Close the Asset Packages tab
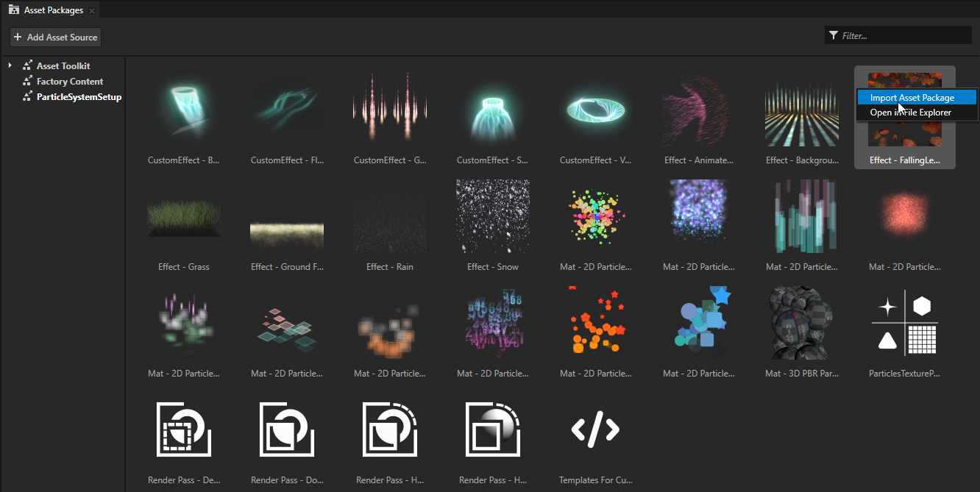This screenshot has width=980, height=492. pos(91,10)
